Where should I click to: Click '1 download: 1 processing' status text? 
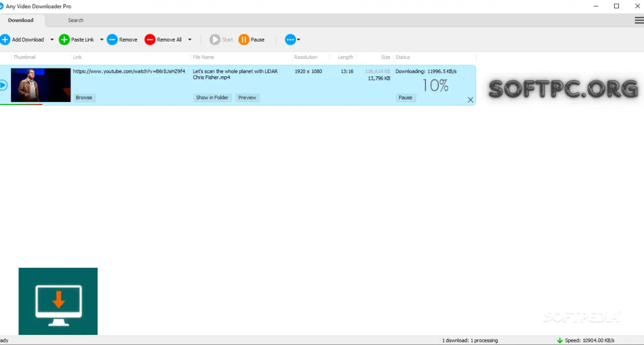470,340
